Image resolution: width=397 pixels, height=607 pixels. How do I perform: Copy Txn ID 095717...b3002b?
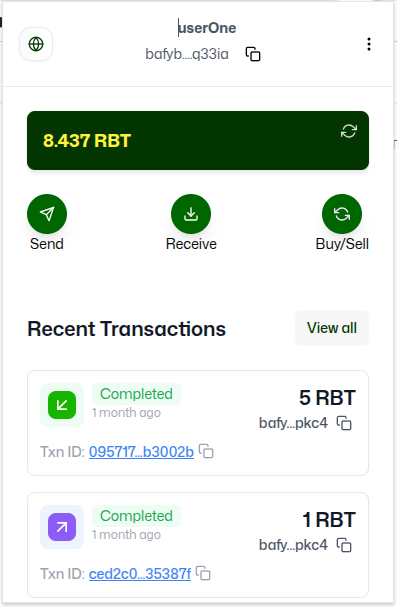pyautogui.click(x=206, y=451)
